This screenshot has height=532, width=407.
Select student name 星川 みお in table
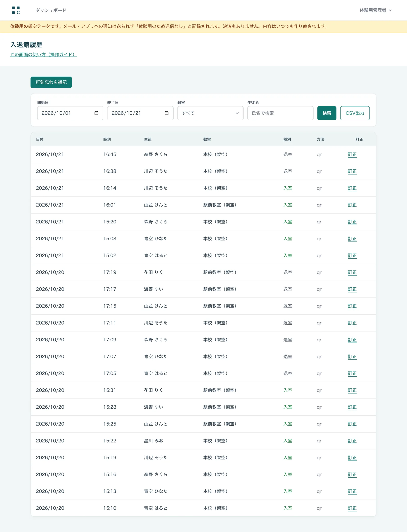tap(154, 441)
